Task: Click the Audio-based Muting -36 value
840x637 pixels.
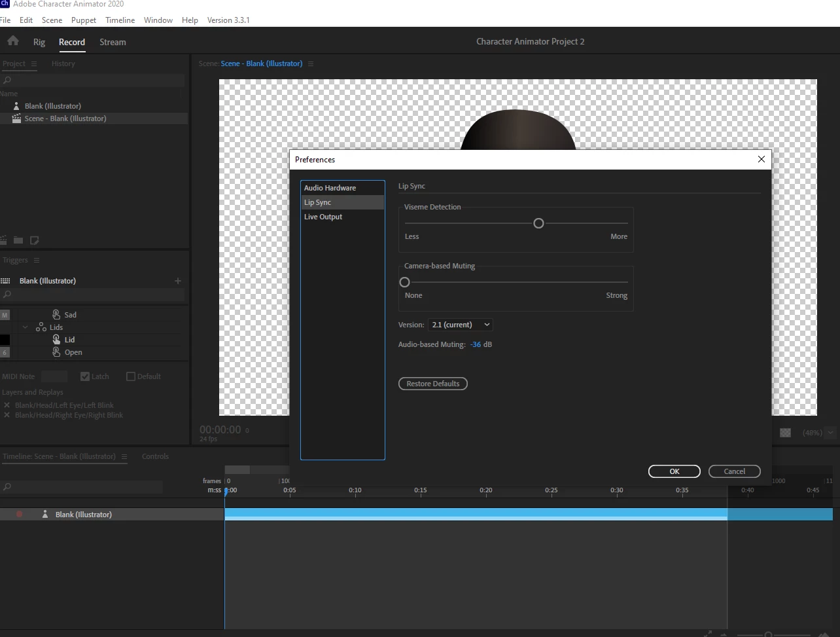Action: pos(476,344)
